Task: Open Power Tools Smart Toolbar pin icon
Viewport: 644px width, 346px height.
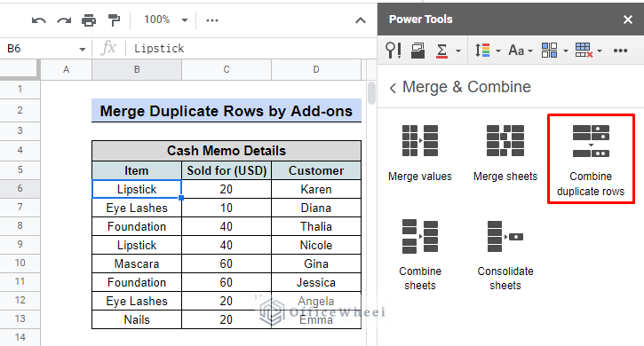Action: 393,51
